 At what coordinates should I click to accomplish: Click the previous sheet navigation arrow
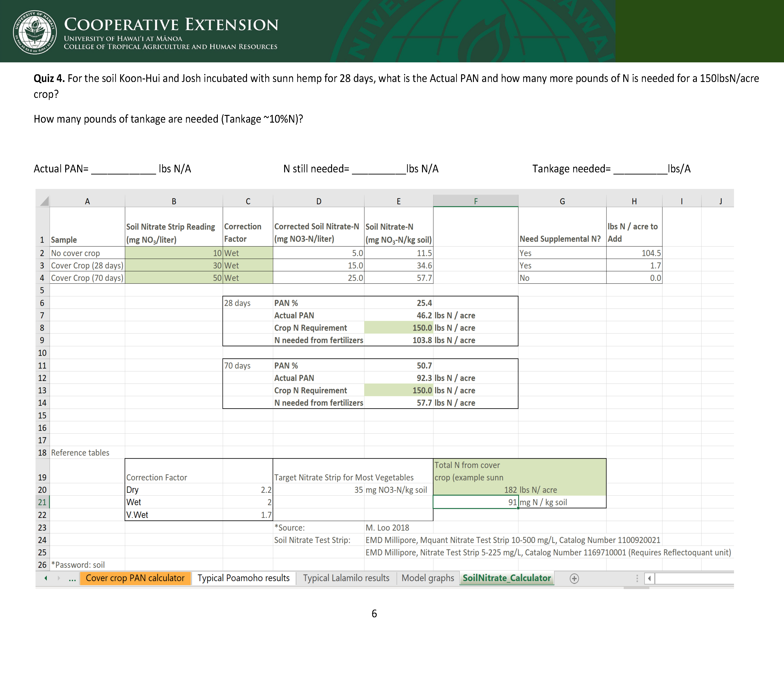pyautogui.click(x=46, y=578)
